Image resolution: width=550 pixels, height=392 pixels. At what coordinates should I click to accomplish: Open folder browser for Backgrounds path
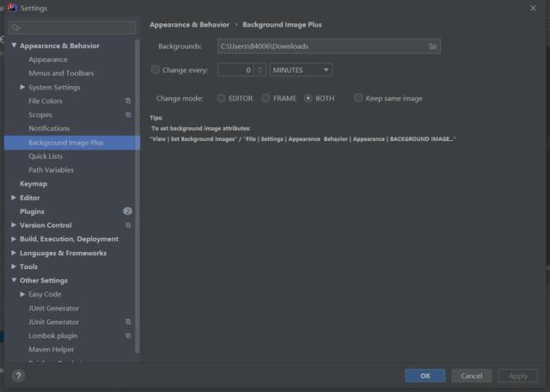point(432,46)
